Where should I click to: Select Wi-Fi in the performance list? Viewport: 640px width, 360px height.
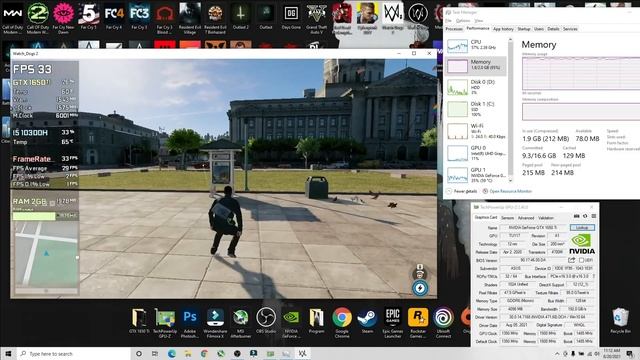click(x=476, y=131)
